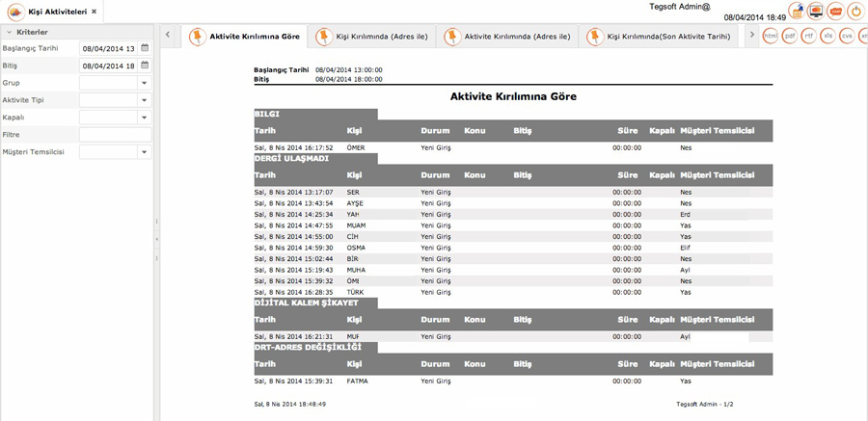Viewport: 868px width, 421px height.
Task: Click the power logout icon
Action: coord(854,11)
